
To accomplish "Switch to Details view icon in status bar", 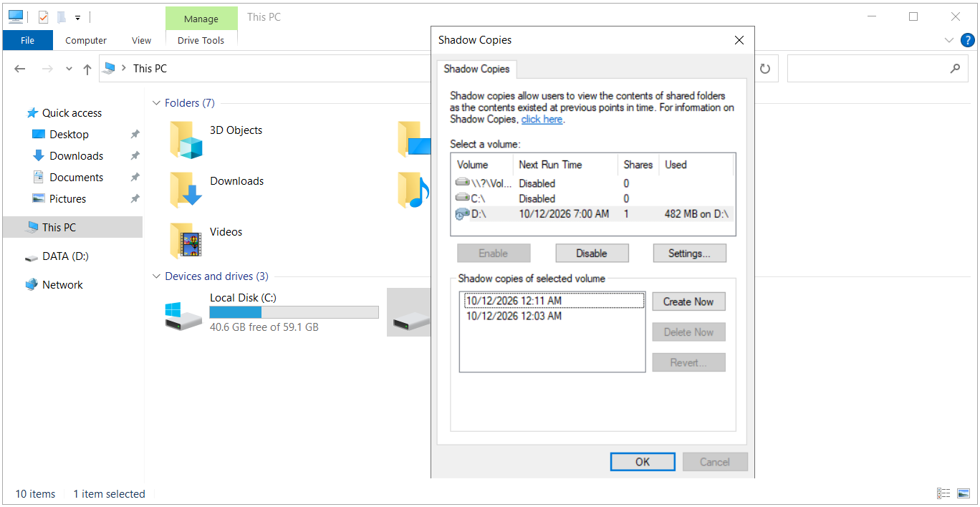I will tap(944, 493).
